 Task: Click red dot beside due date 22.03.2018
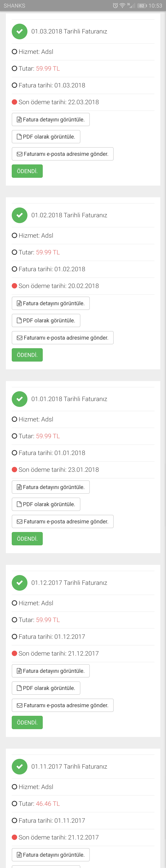coord(15,102)
